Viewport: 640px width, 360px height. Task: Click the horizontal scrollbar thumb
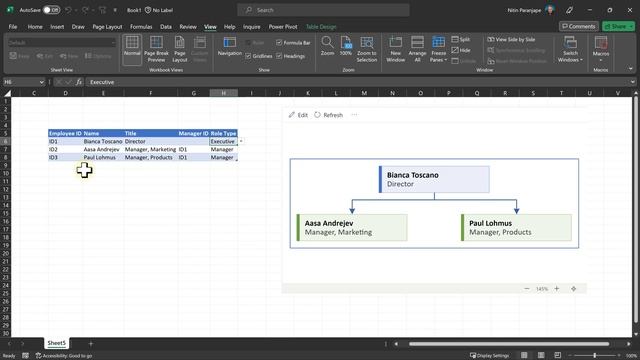click(x=509, y=344)
